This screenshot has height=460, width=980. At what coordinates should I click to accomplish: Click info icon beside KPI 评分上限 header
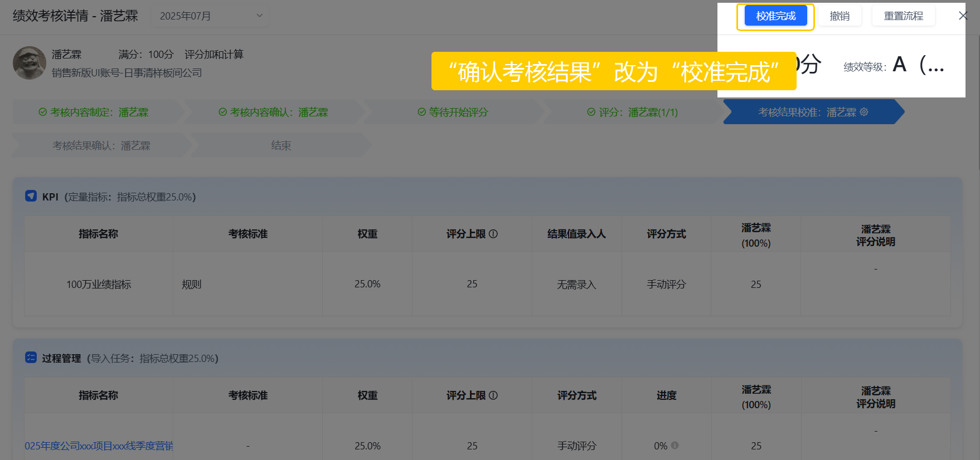493,234
